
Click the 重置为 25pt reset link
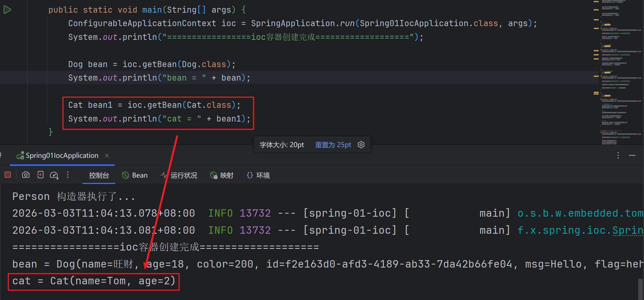click(x=333, y=145)
